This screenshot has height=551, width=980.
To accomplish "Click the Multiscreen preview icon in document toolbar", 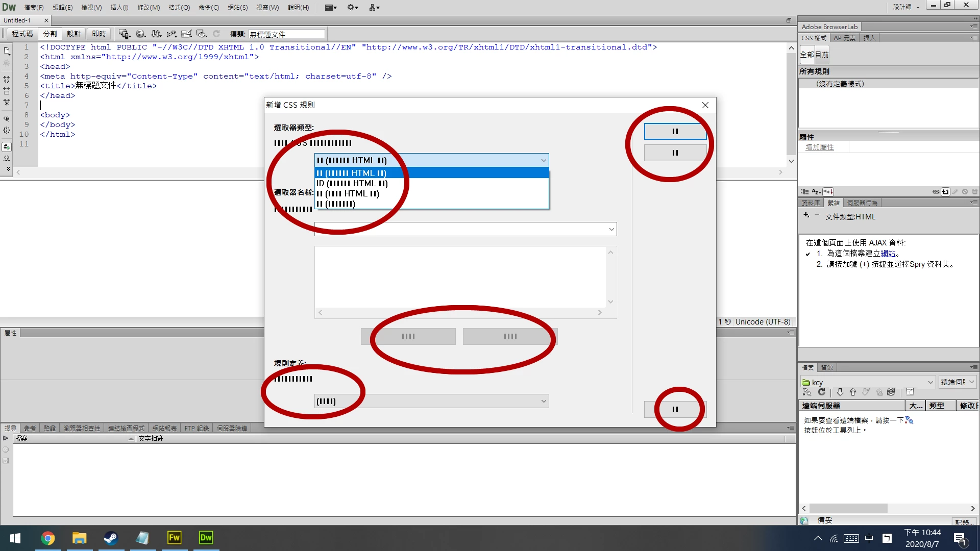I will coord(124,34).
